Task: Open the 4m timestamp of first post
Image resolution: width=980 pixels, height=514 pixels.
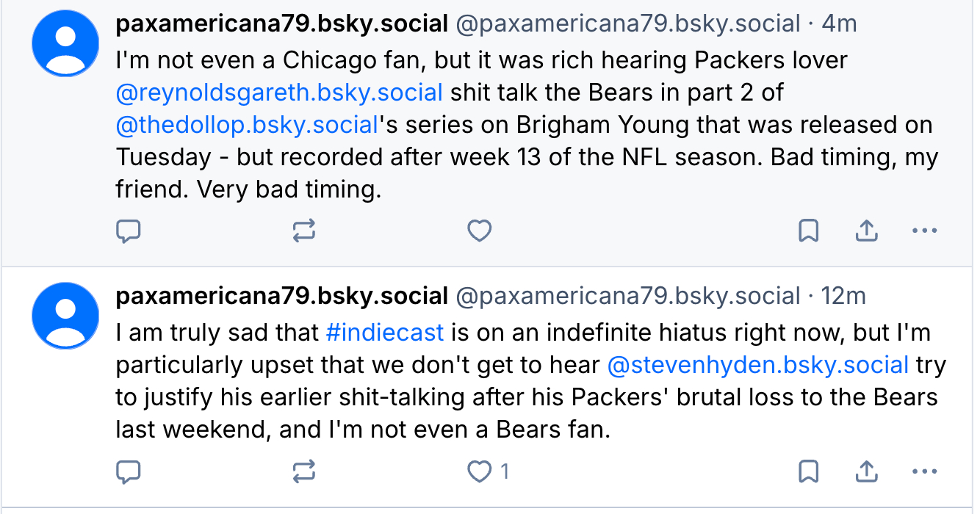Action: click(x=839, y=24)
